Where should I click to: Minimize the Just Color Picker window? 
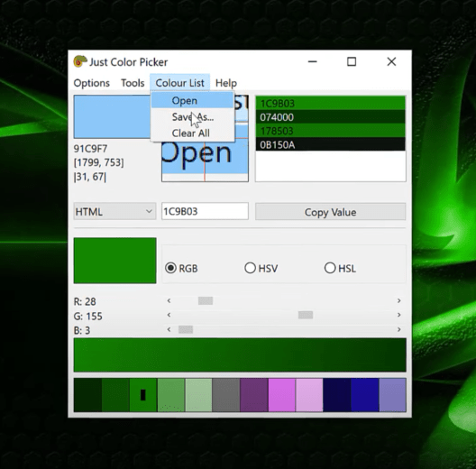pyautogui.click(x=312, y=61)
